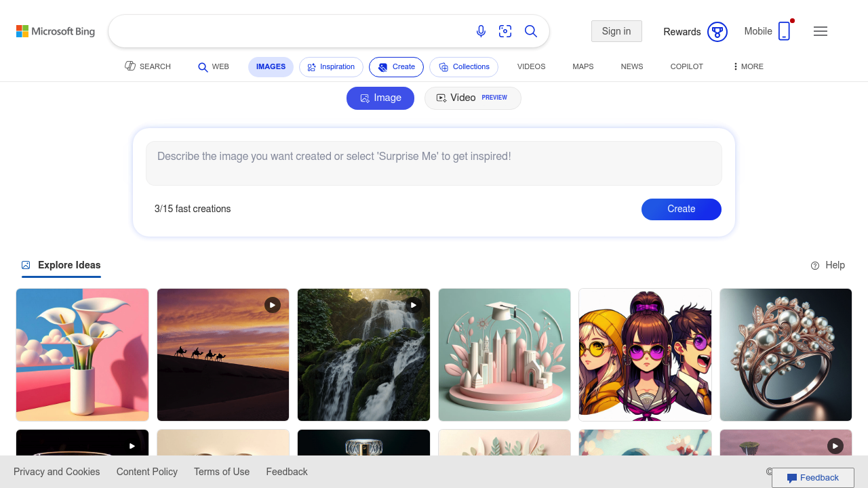Select the Image mode toggle
Viewport: 868px width, 488px height.
tap(380, 98)
